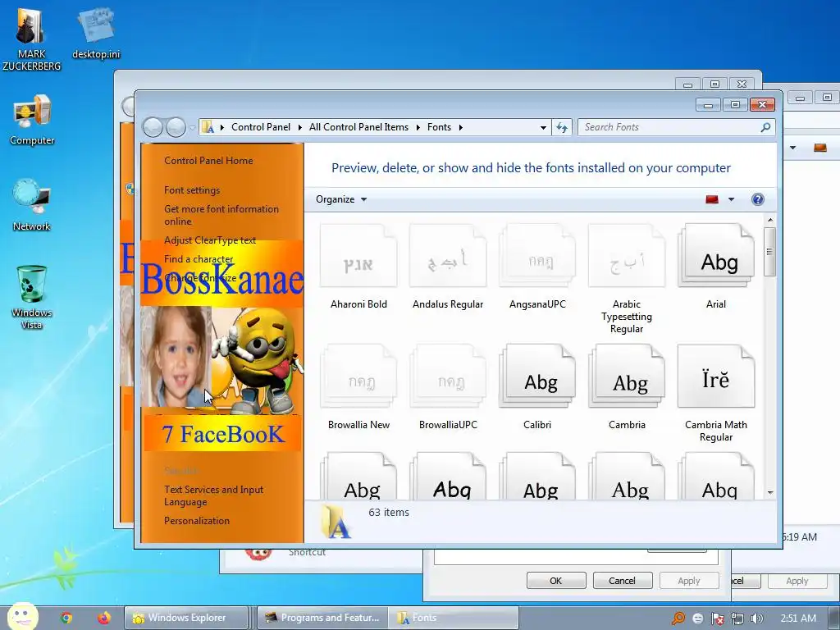
Task: Open the Personalization link
Action: pyautogui.click(x=197, y=521)
